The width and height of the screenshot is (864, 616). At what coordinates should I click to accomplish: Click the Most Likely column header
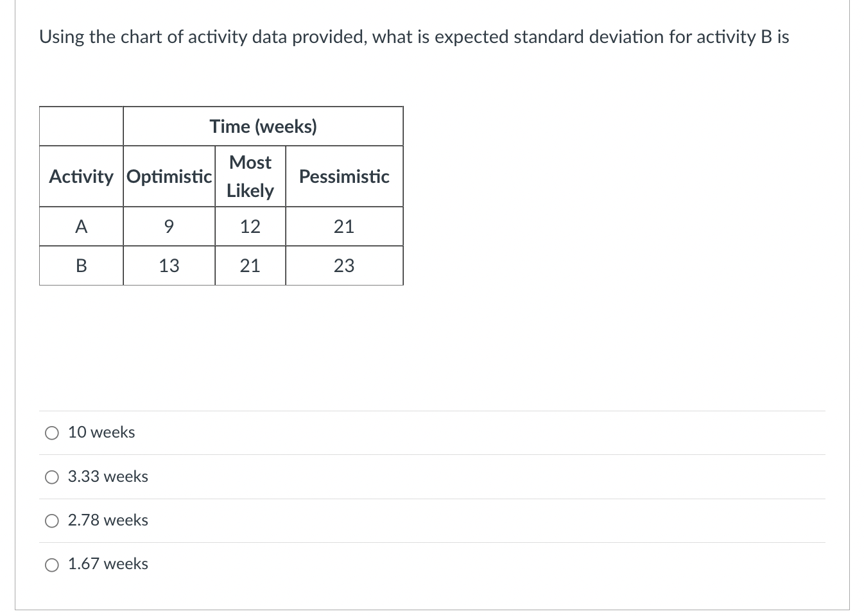250,176
